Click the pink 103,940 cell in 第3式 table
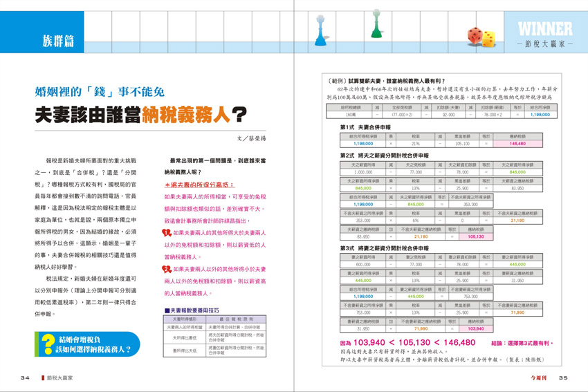The image size is (588, 392). [x=476, y=328]
